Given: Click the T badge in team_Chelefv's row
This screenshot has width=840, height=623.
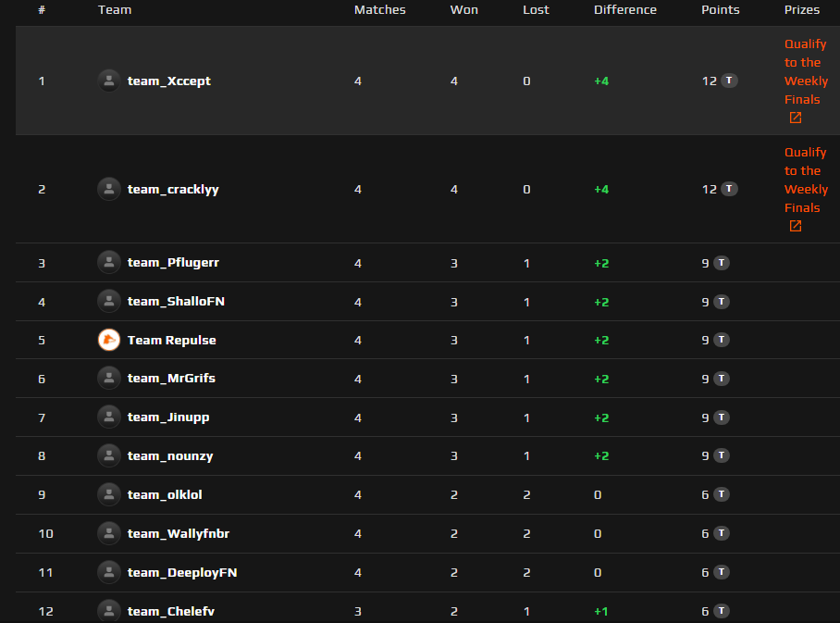Looking at the screenshot, I should tap(722, 611).
